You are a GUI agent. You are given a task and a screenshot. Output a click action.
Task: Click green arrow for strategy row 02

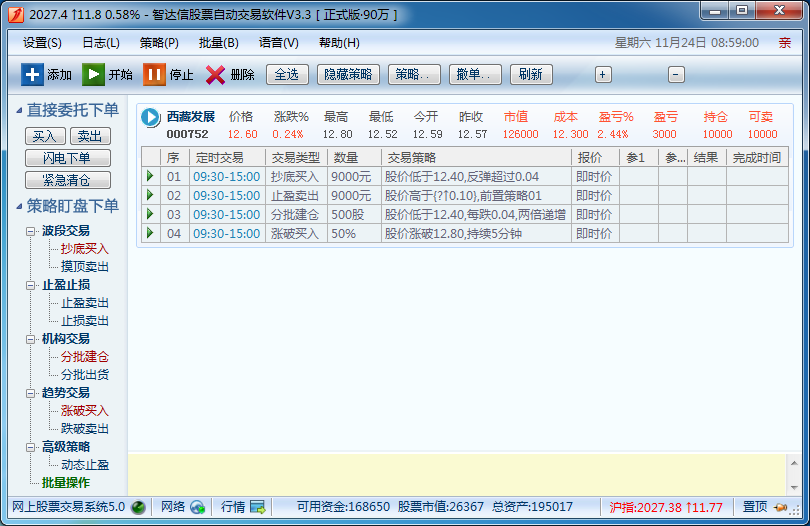pyautogui.click(x=150, y=195)
